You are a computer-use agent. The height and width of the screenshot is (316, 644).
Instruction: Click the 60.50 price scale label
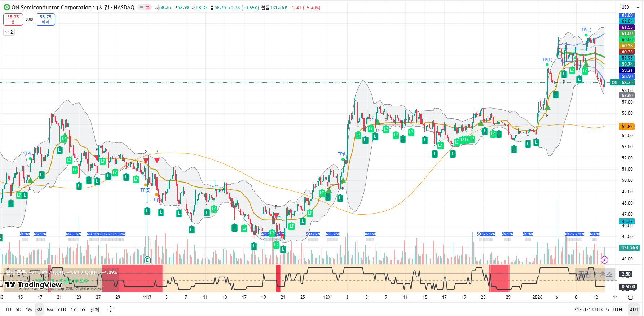627,40
